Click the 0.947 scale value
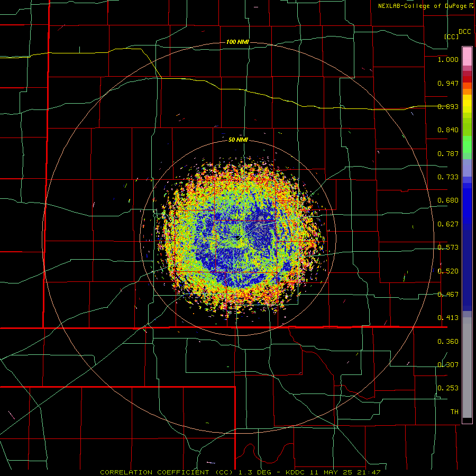 tap(448, 83)
